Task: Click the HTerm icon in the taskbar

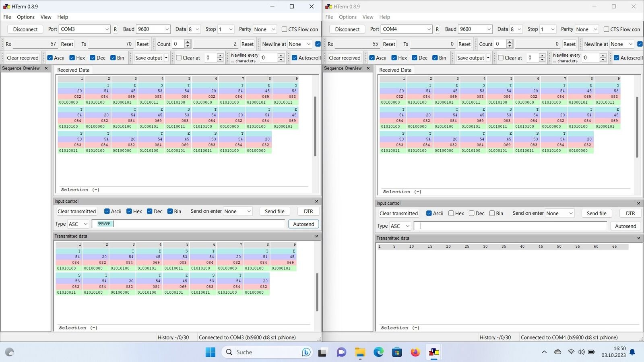Action: [434, 352]
